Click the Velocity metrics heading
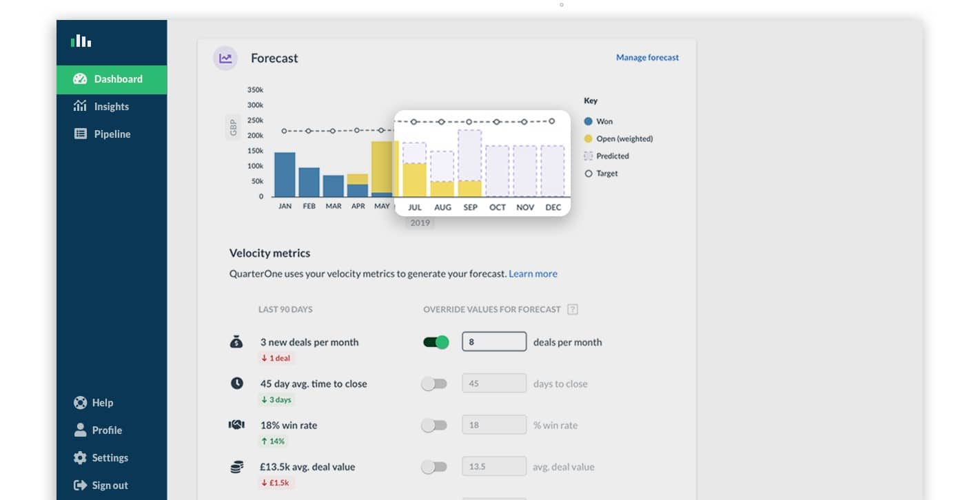 click(269, 253)
